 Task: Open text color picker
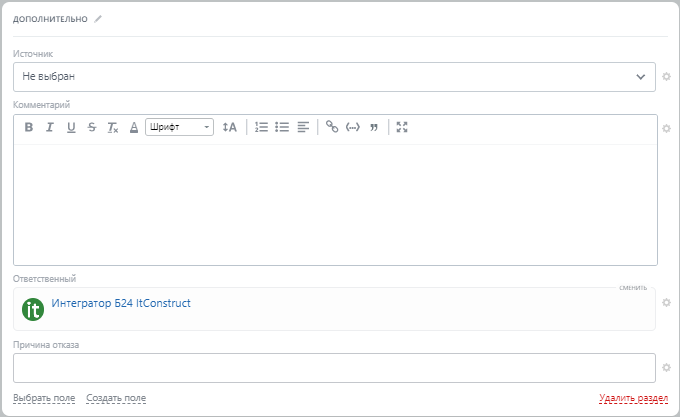(134, 127)
